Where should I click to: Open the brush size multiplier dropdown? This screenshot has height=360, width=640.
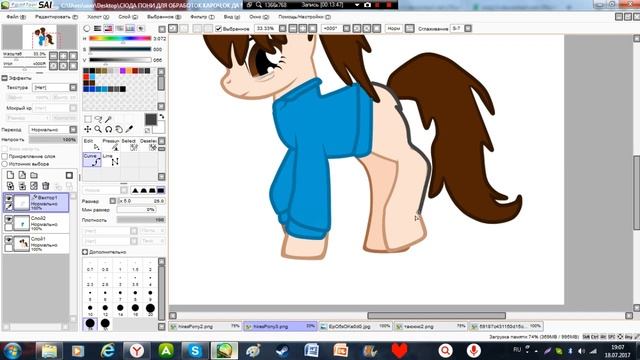click(113, 201)
